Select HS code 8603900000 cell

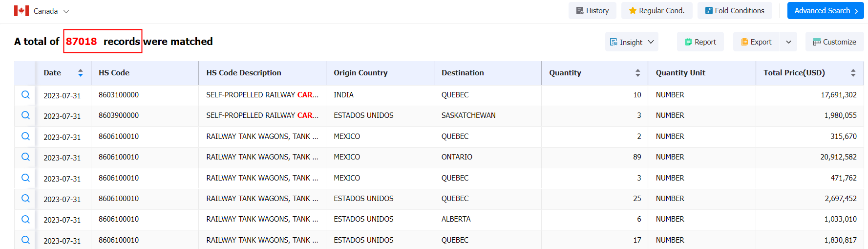119,115
